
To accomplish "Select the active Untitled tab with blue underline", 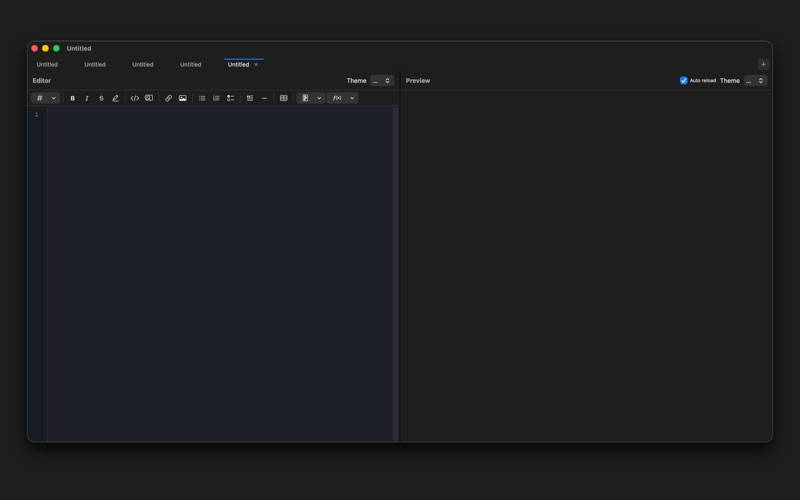I will point(238,64).
